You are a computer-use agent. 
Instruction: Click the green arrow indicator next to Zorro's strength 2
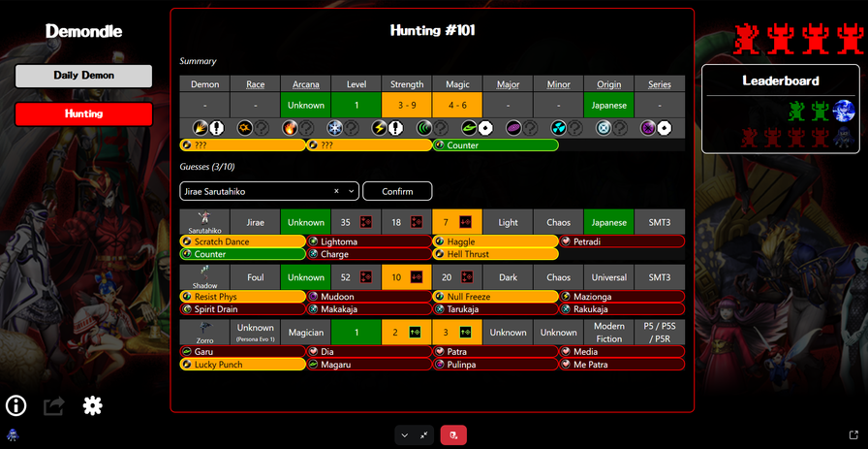coord(416,333)
